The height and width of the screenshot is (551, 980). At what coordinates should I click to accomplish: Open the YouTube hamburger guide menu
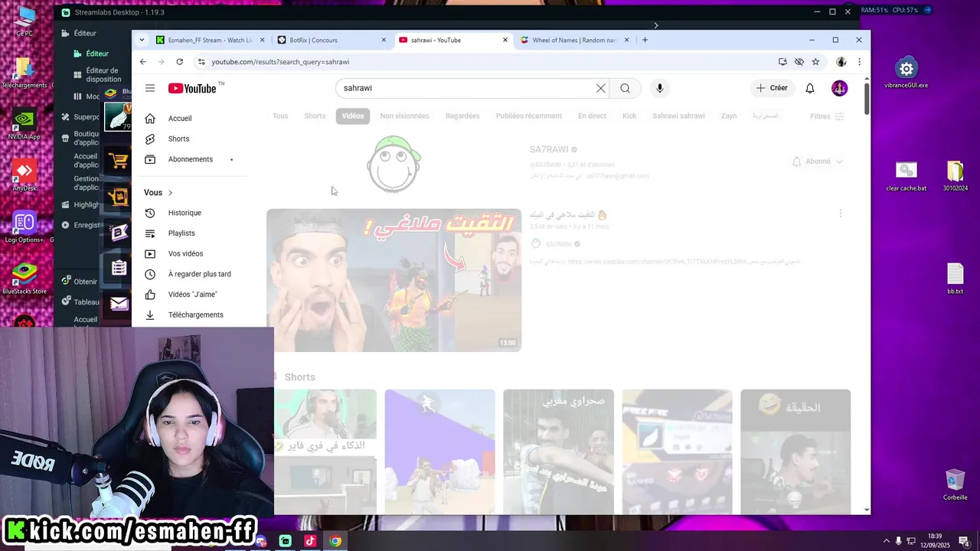point(150,88)
